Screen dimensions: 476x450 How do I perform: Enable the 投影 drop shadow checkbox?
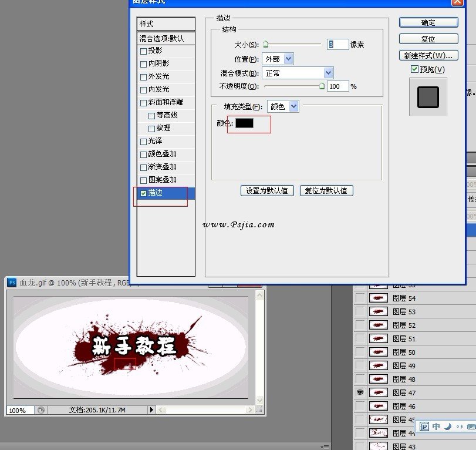(143, 51)
